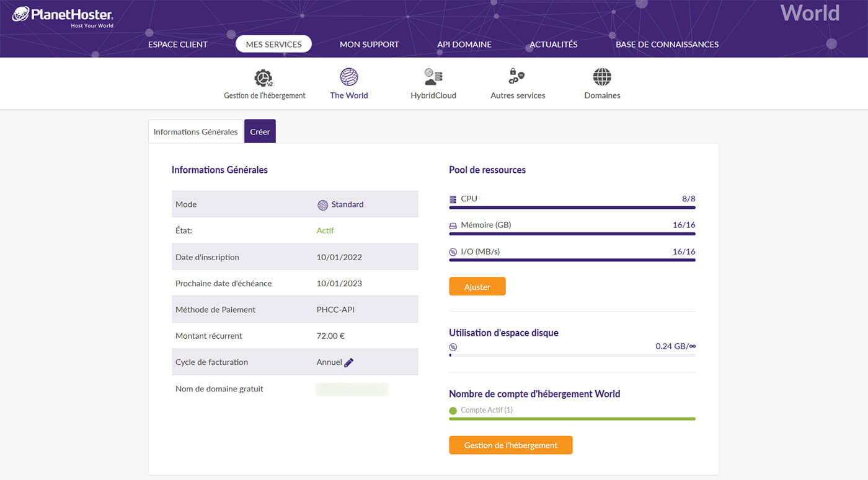Click the PlanetHoster logo

[x=63, y=17]
